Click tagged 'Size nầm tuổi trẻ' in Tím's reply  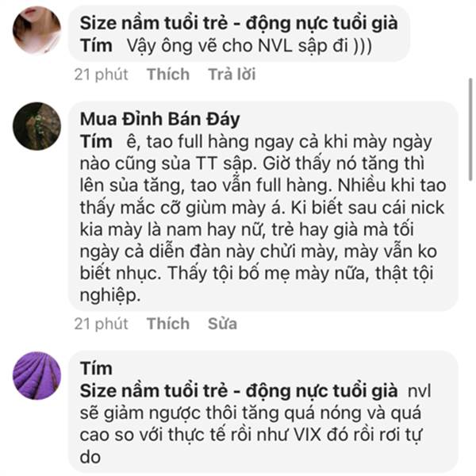pyautogui.click(x=239, y=391)
